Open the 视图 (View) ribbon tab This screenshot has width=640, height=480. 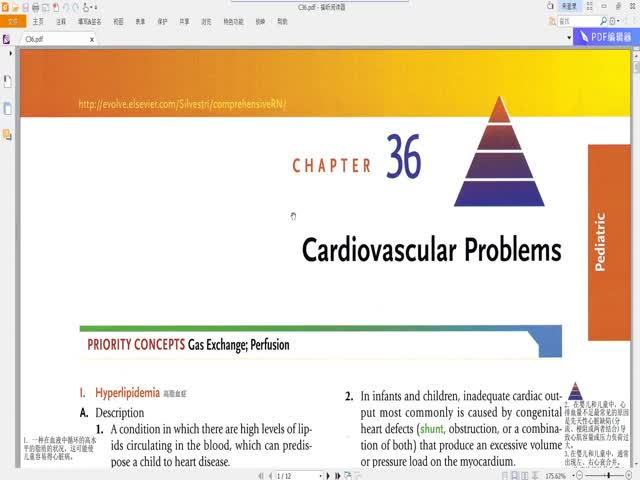coord(118,20)
